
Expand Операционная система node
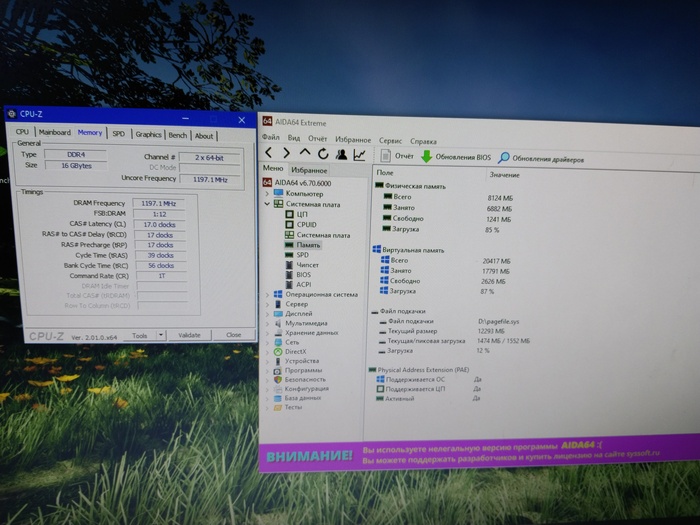pos(267,295)
